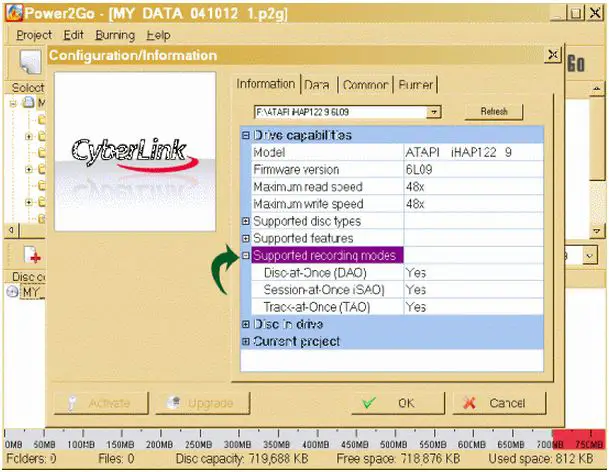609x472 pixels.
Task: Switch to the Common tab
Action: point(365,85)
